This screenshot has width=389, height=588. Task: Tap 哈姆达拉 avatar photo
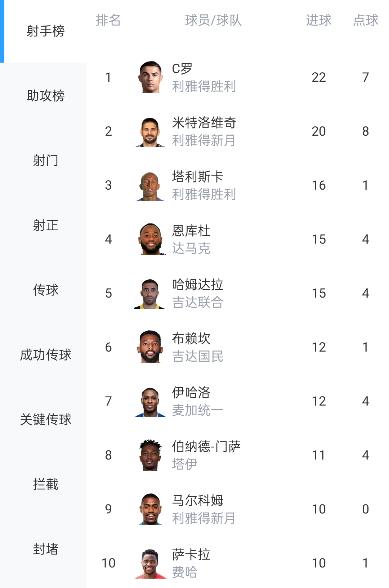[150, 293]
